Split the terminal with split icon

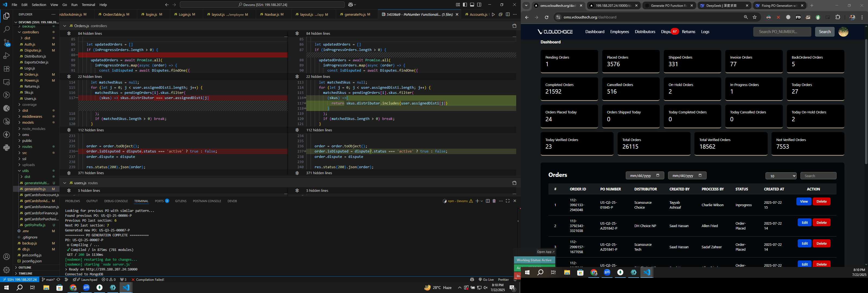488,201
